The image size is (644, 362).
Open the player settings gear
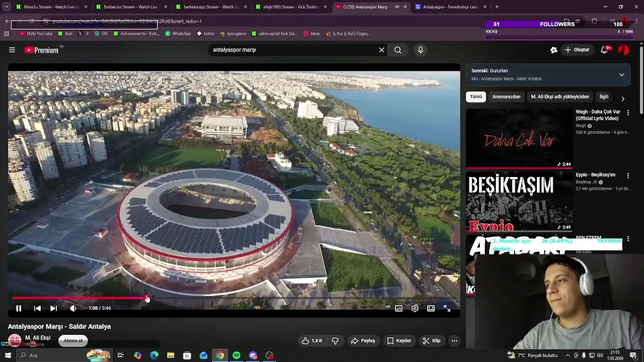[415, 308]
